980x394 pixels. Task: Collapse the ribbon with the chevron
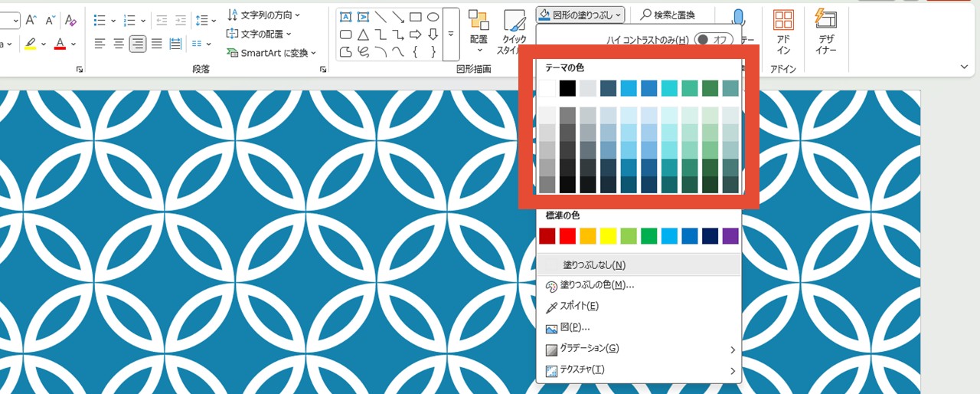coord(964,67)
